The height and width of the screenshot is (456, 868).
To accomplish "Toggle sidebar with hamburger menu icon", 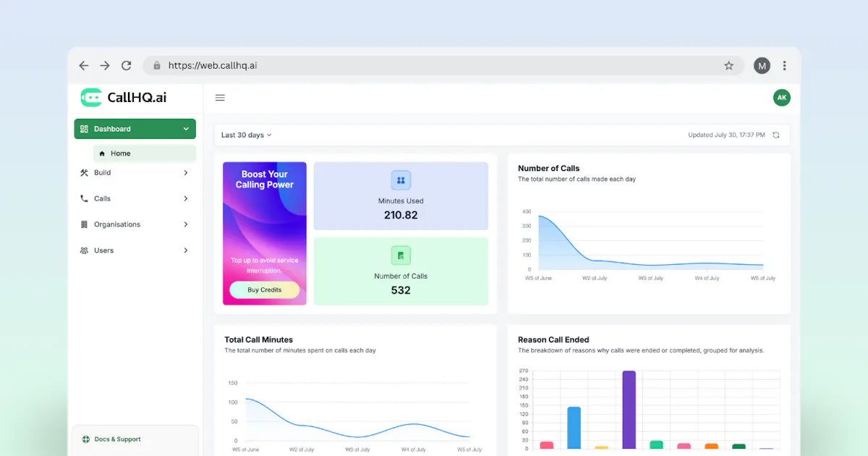I will pos(221,98).
